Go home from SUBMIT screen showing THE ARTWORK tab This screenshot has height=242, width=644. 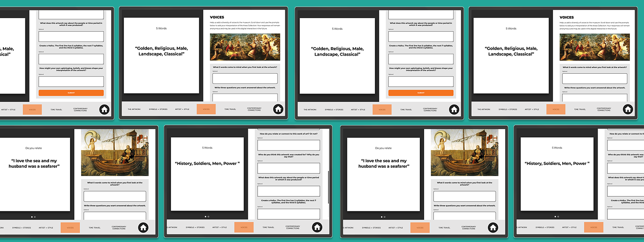454,109
